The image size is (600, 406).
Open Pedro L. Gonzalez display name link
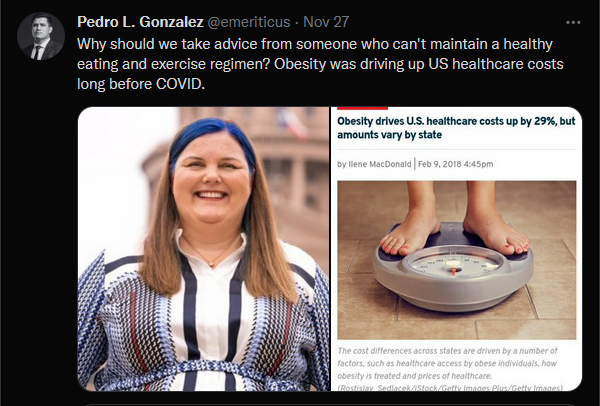pyautogui.click(x=140, y=22)
